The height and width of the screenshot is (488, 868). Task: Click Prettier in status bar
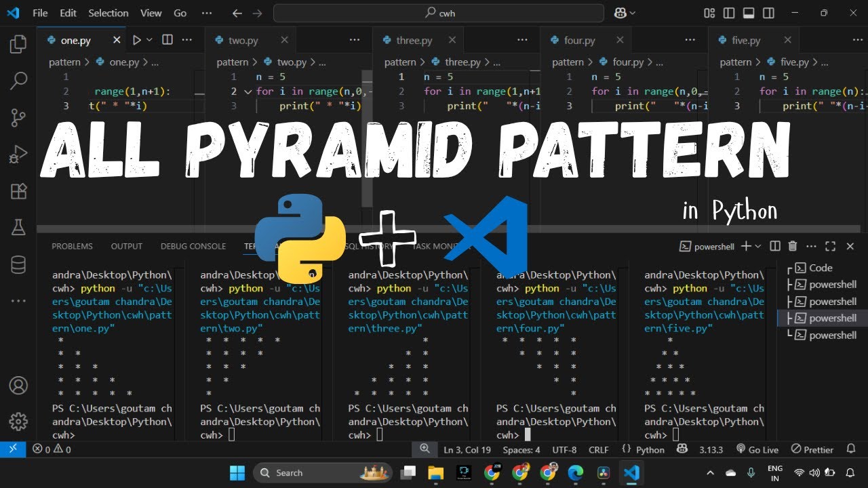[812, 449]
